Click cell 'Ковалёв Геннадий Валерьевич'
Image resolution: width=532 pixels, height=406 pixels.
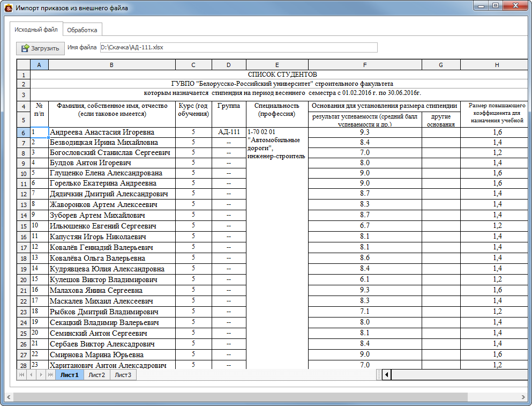click(112, 247)
